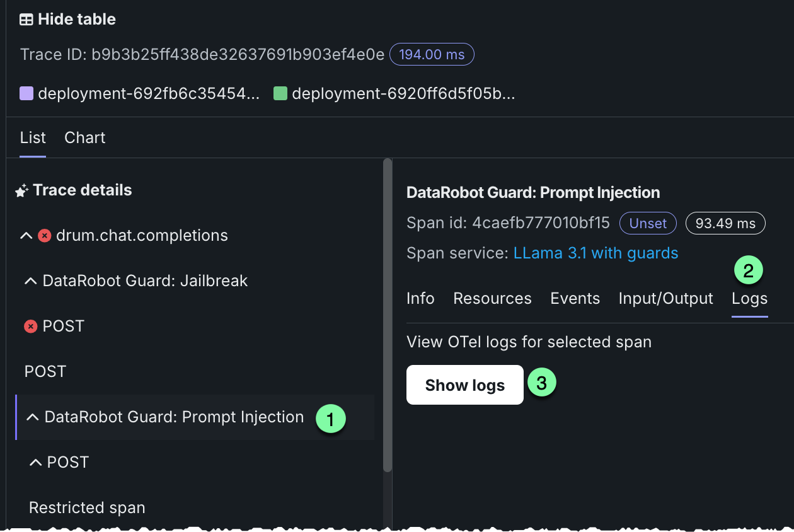Collapse the drum.chat.completions span

point(26,236)
